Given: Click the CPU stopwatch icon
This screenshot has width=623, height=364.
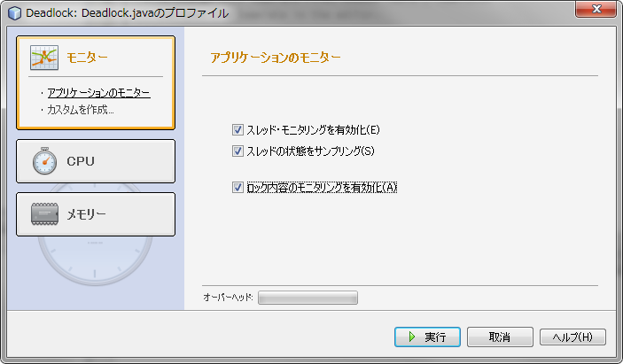Looking at the screenshot, I should pyautogui.click(x=44, y=161).
